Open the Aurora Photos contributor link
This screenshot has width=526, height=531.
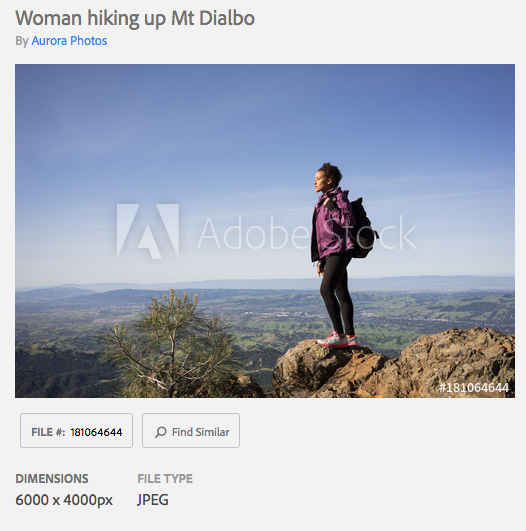pos(69,41)
